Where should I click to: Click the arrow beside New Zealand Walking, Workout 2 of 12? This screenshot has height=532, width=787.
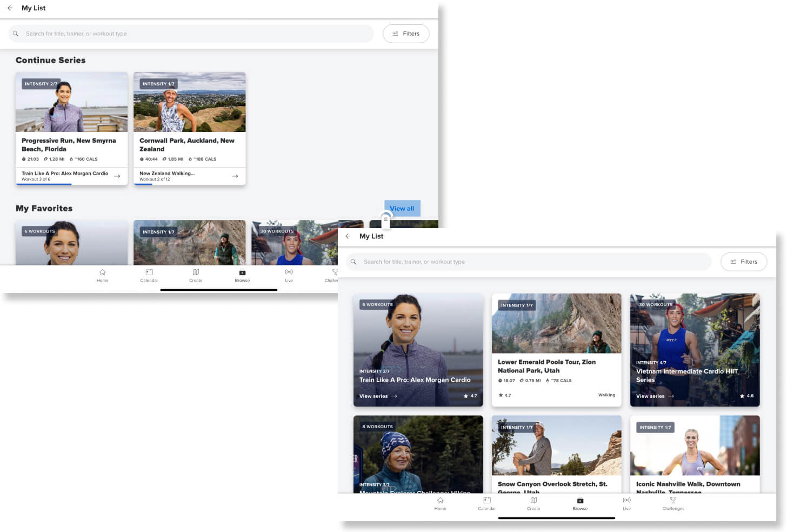click(x=235, y=176)
